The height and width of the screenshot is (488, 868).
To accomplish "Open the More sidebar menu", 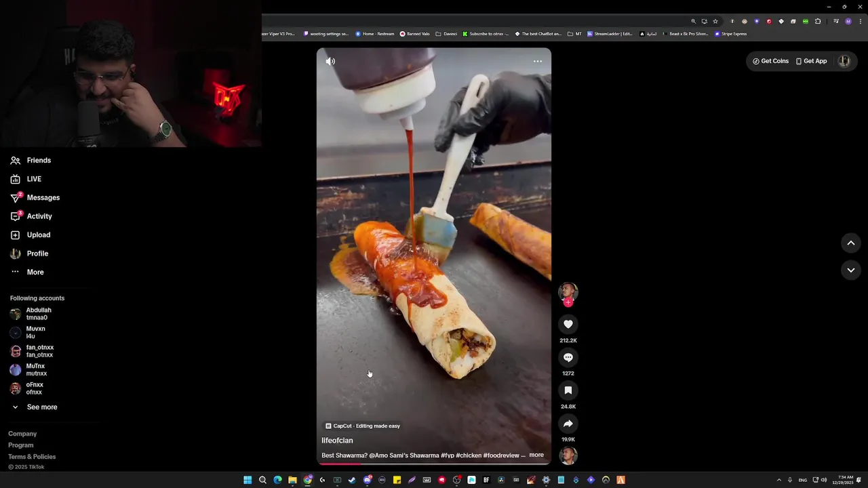I will (27, 272).
